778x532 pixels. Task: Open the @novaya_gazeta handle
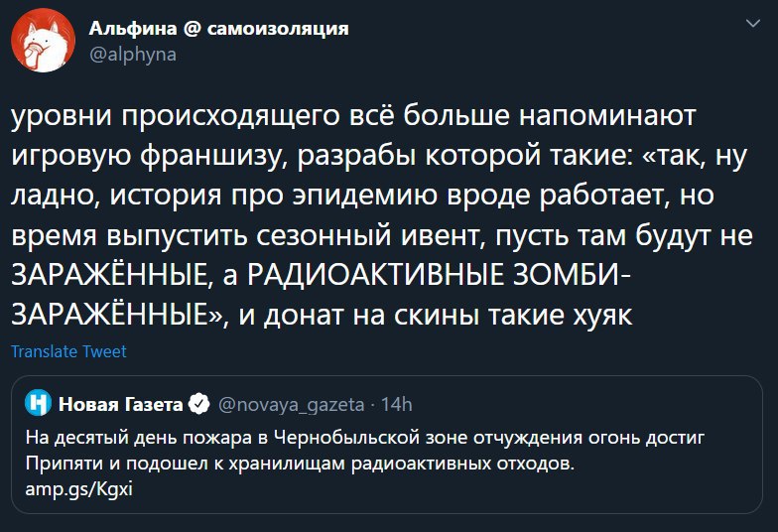click(285, 403)
